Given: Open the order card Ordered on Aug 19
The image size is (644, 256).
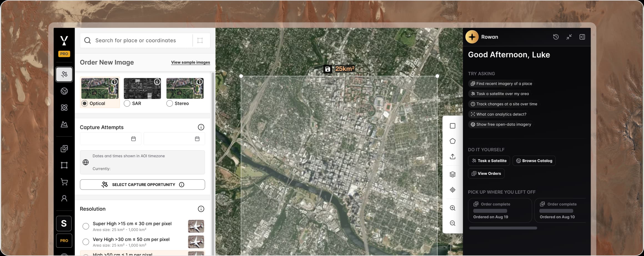Looking at the screenshot, I should 500,210.
